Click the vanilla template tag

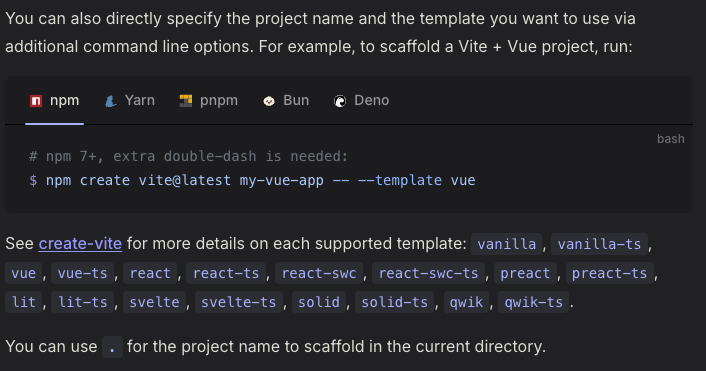point(507,244)
